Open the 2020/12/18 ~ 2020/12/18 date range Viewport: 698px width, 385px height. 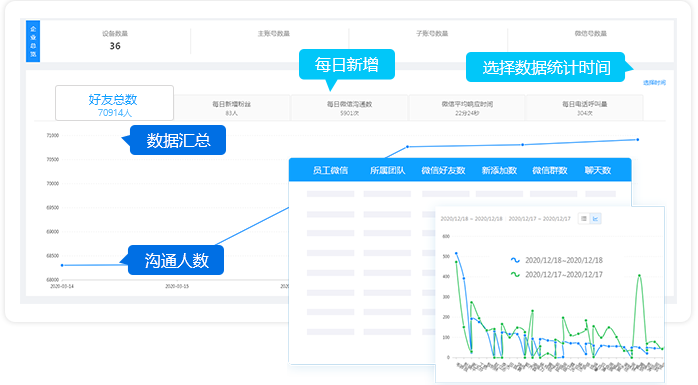[x=471, y=219]
